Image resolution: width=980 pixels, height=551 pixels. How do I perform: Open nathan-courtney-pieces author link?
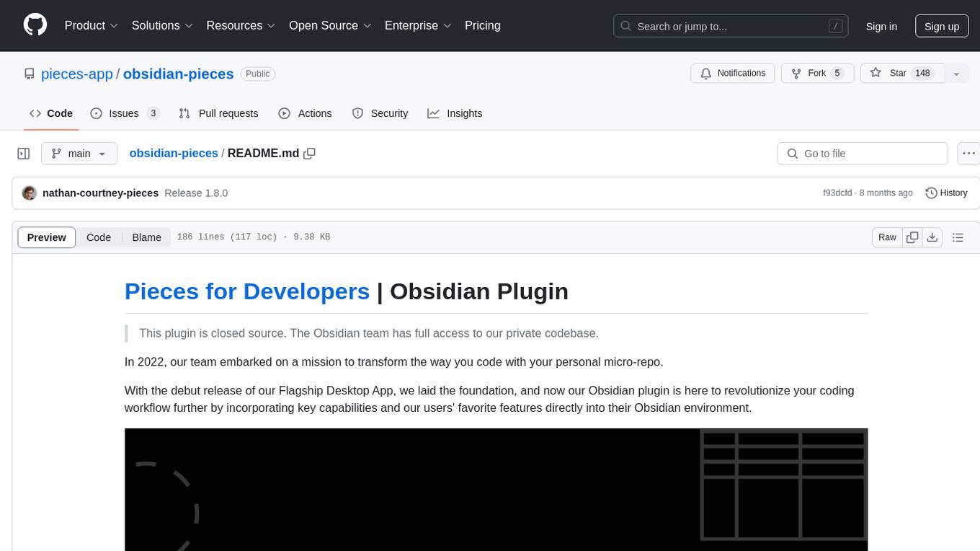coord(100,193)
